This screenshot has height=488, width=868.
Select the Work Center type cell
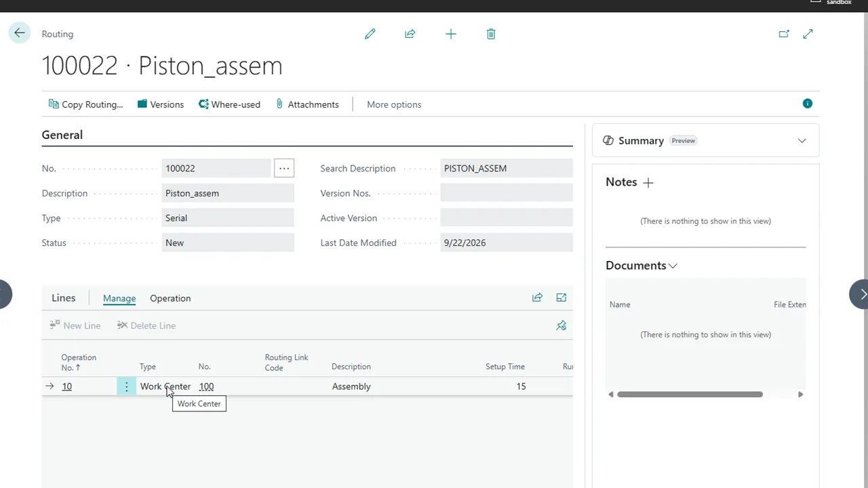pos(165,386)
